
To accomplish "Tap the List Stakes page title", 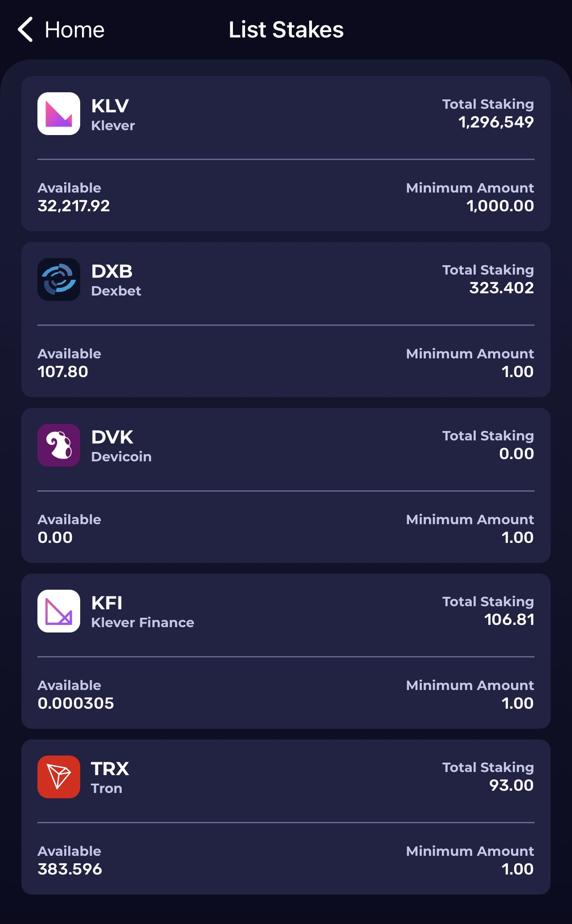I will pos(286,30).
